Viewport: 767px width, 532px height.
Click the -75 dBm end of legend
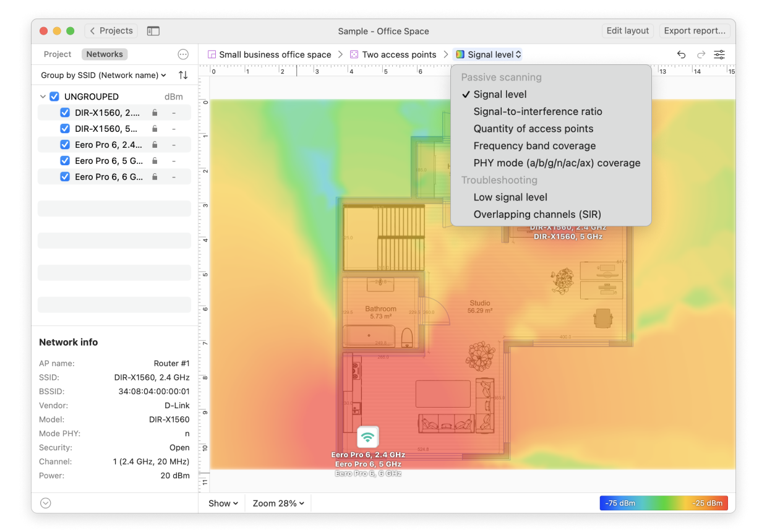click(x=620, y=503)
